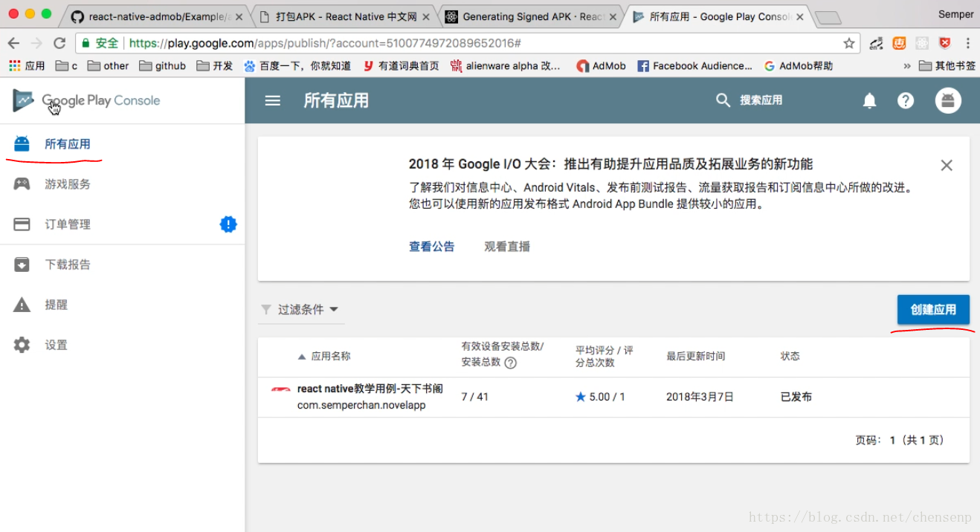Screen dimensions: 980x532
Task: Click the 7 / 41 installs cell
Action: click(x=474, y=397)
